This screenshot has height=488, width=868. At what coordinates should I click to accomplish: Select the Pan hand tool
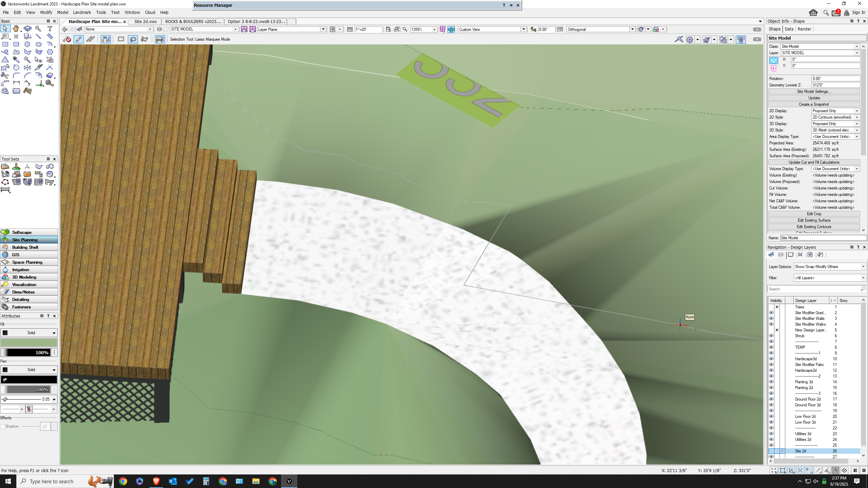pyautogui.click(x=16, y=29)
